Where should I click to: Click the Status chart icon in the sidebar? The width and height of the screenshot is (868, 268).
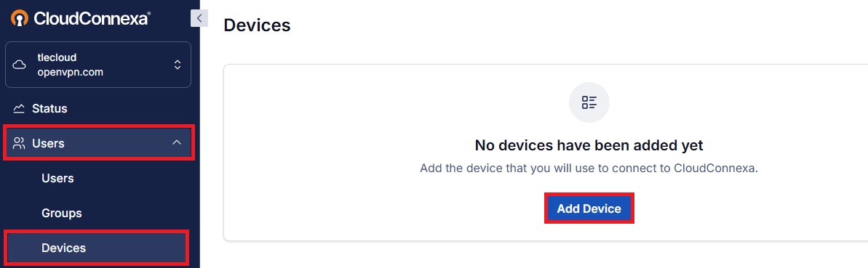pyautogui.click(x=20, y=108)
